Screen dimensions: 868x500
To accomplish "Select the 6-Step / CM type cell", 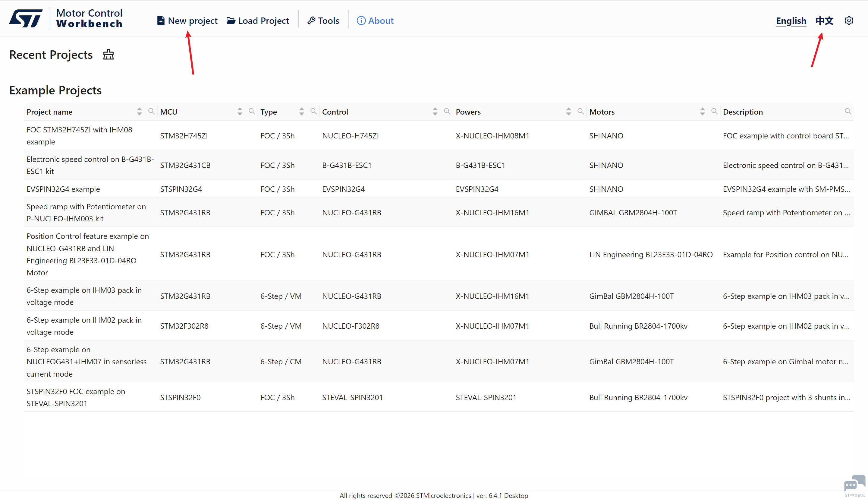I will (281, 362).
